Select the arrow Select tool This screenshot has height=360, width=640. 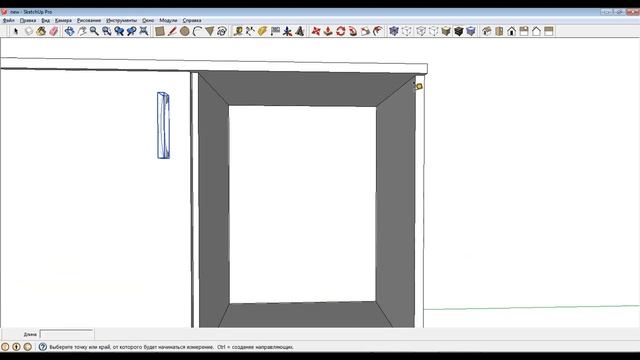(x=16, y=31)
